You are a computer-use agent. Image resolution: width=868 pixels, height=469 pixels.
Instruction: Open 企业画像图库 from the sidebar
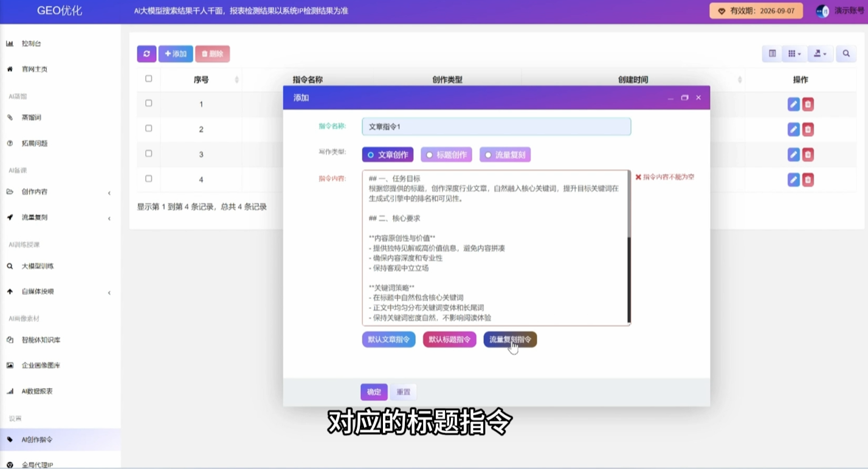coord(43,366)
